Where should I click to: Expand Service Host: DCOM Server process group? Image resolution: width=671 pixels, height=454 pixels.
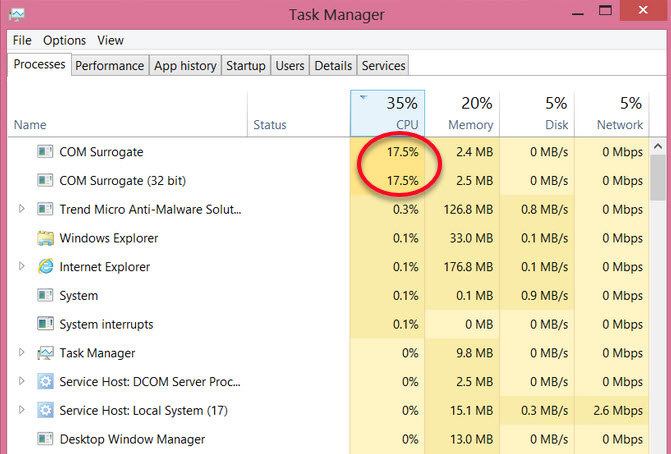pos(22,382)
